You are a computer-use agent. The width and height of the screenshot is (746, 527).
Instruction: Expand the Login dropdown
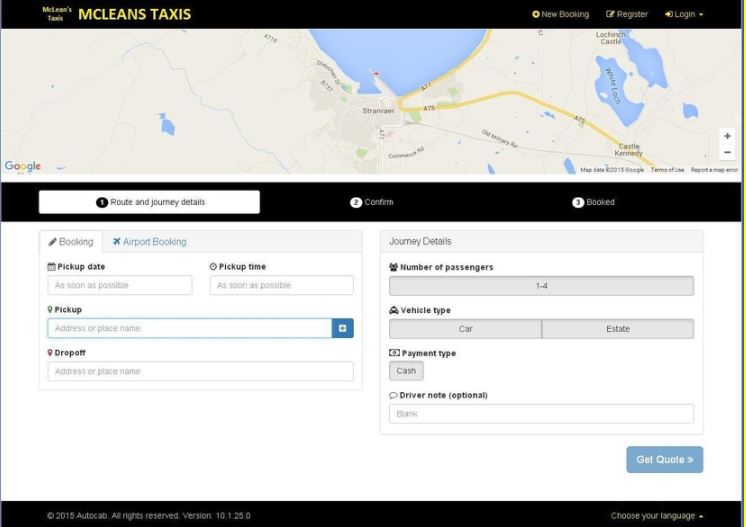tap(684, 14)
